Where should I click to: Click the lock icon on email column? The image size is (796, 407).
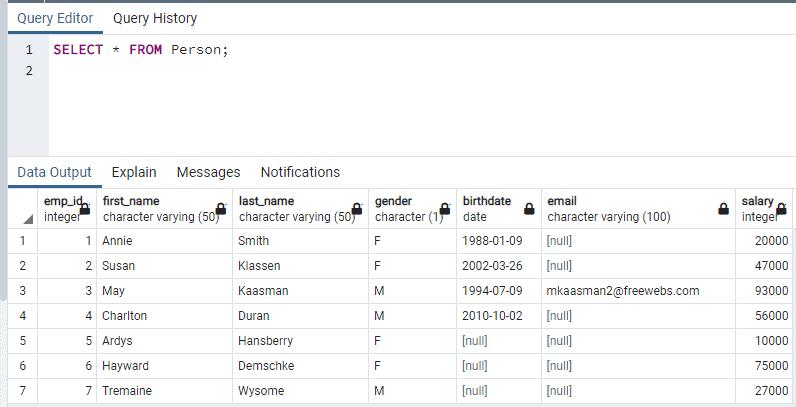[x=723, y=209]
